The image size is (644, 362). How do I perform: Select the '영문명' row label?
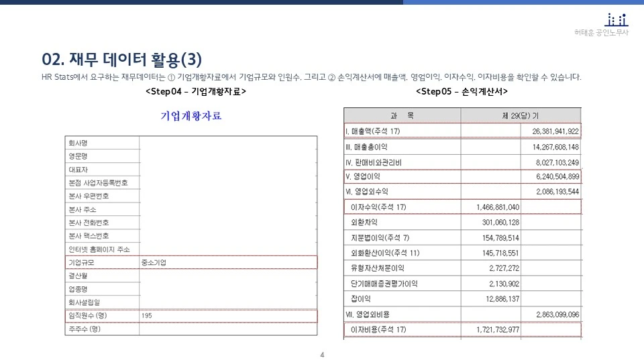point(78,156)
